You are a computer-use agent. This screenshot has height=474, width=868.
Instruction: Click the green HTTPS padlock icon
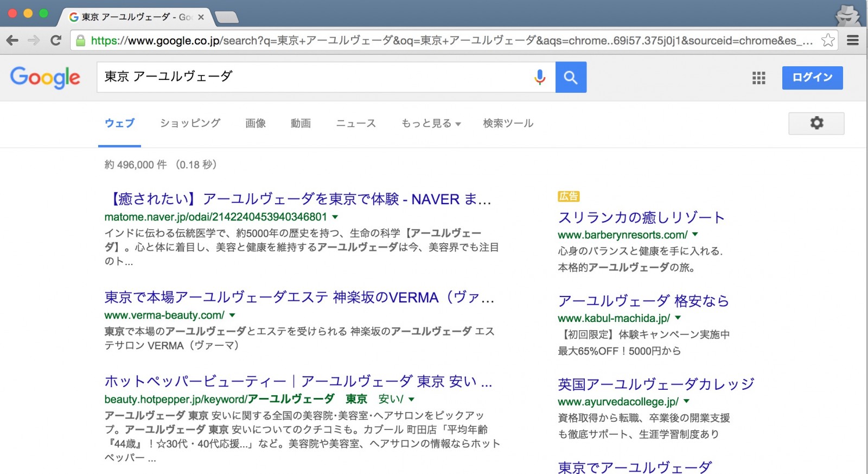(80, 41)
